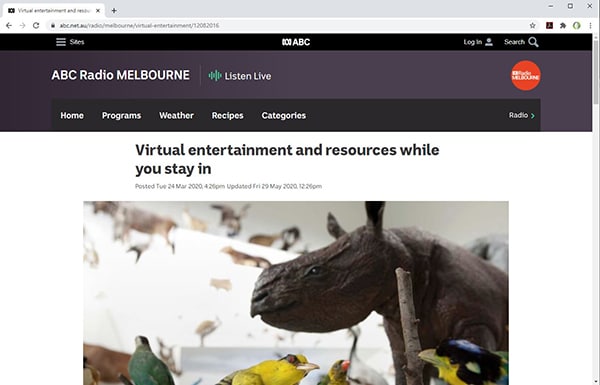Click the Posted Tue 24 Mar 2020 date text
The image size is (600, 385).
click(180, 186)
